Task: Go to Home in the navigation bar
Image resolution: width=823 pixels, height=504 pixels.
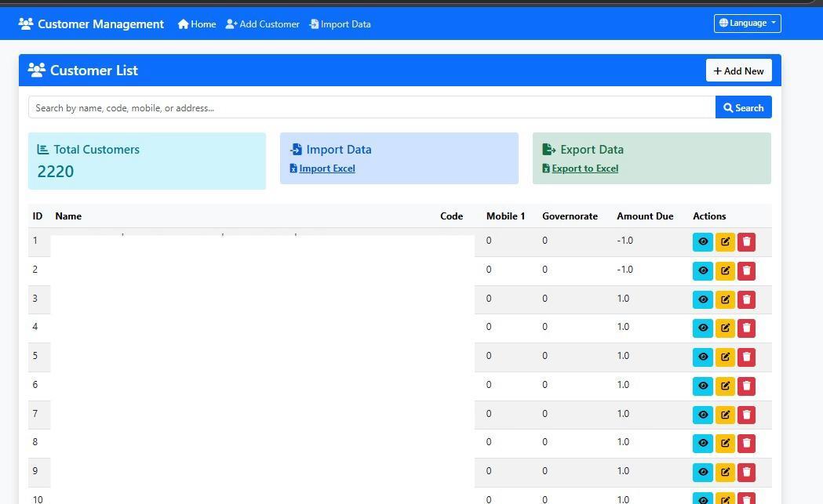Action: (x=197, y=24)
